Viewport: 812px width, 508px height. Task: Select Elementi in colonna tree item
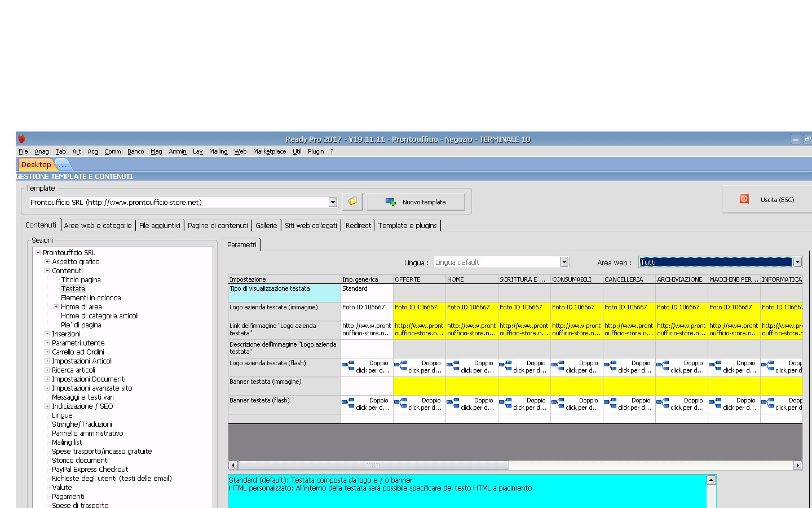click(91, 298)
